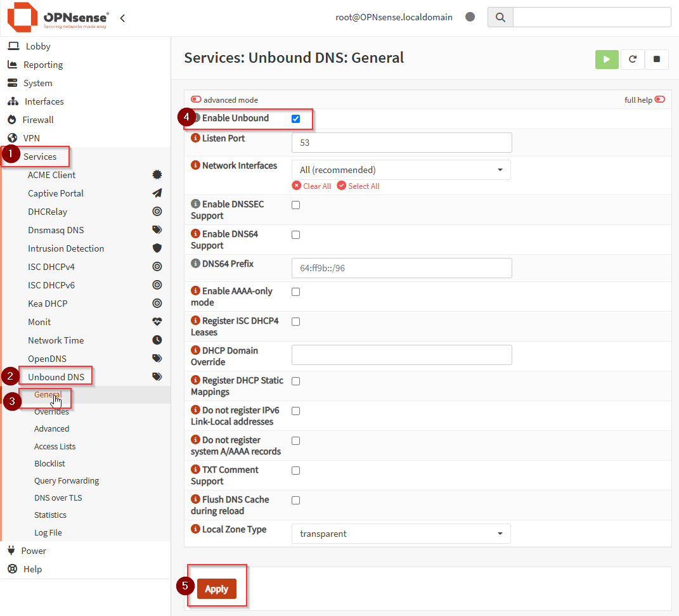679x616 pixels.
Task: Open Query Forwarding page
Action: pos(67,480)
